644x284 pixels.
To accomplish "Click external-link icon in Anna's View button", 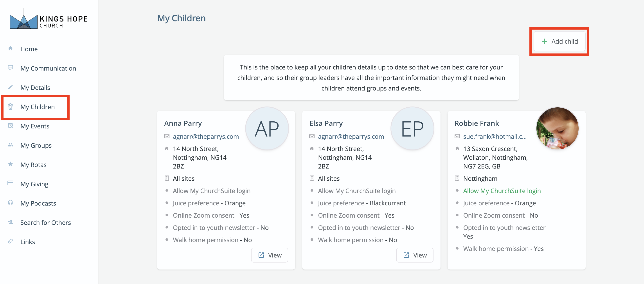I will click(x=261, y=255).
